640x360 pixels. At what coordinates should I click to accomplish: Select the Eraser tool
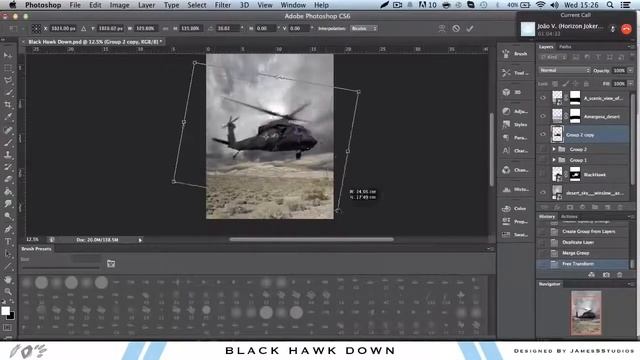(7, 179)
